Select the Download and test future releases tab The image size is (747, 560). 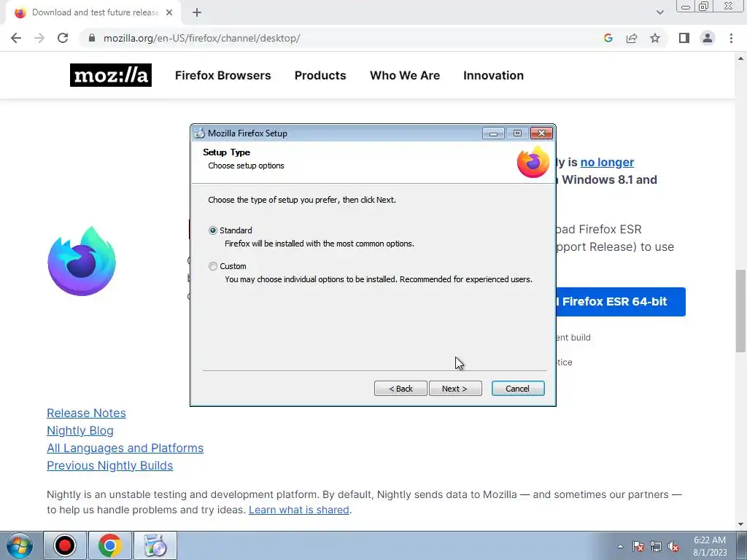tap(93, 13)
